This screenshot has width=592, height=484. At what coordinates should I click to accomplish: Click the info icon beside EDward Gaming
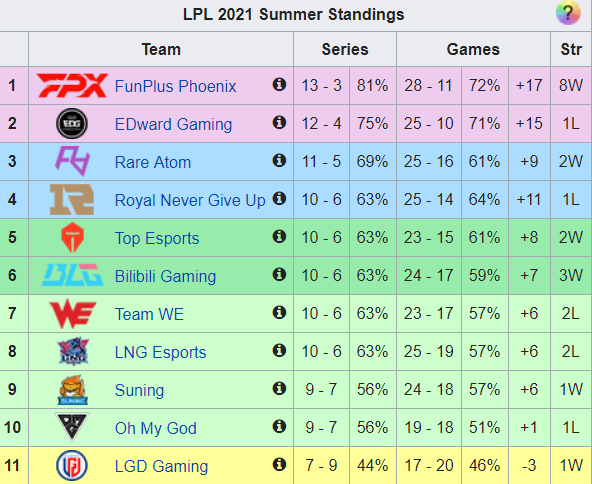pyautogui.click(x=279, y=122)
